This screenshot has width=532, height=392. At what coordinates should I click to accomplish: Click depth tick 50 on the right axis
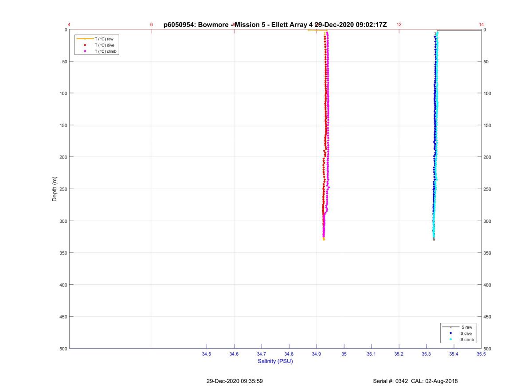coord(486,62)
